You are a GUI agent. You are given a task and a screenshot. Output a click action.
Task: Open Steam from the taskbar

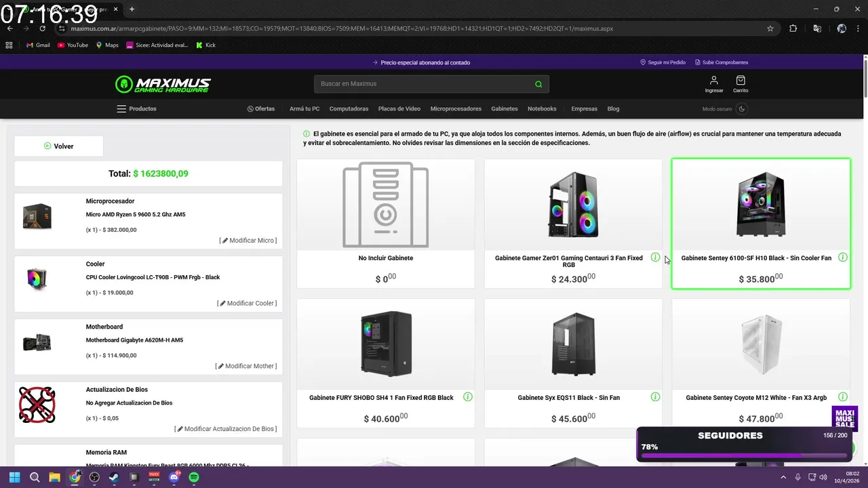tap(114, 477)
